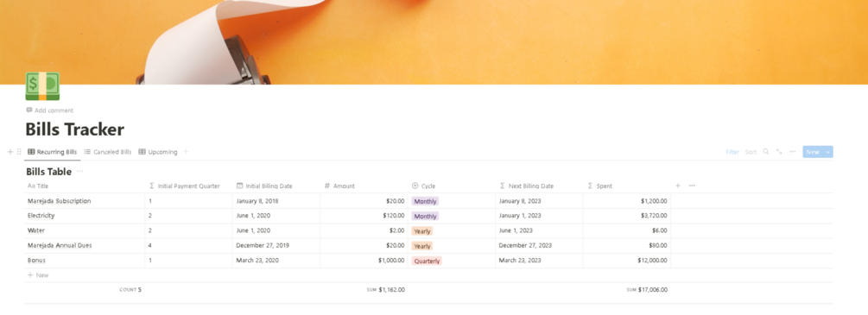Open Bills Table title options ellipsis
This screenshot has width=868, height=315.
(80, 172)
